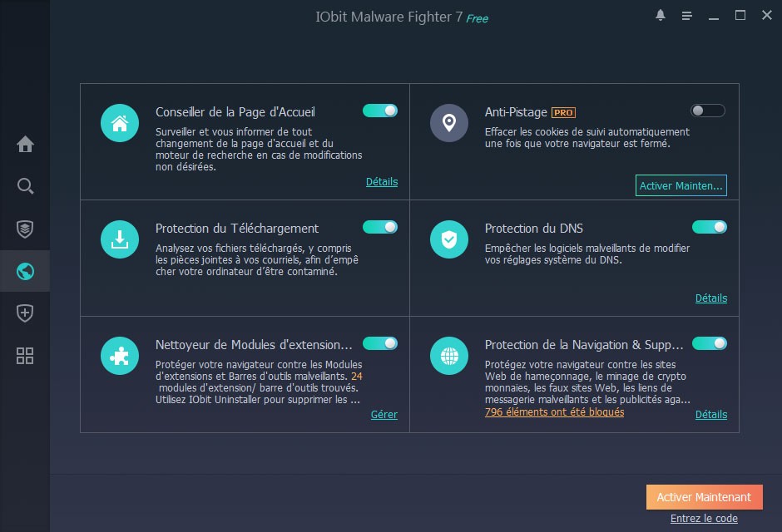Open notifications bell icon in title bar
782x532 pixels.
pyautogui.click(x=661, y=16)
